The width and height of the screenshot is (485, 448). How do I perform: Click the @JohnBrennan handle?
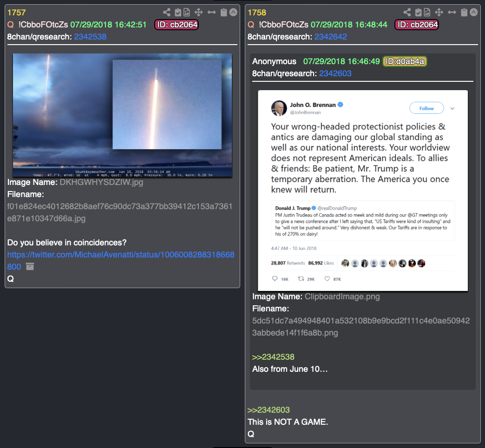point(305,112)
